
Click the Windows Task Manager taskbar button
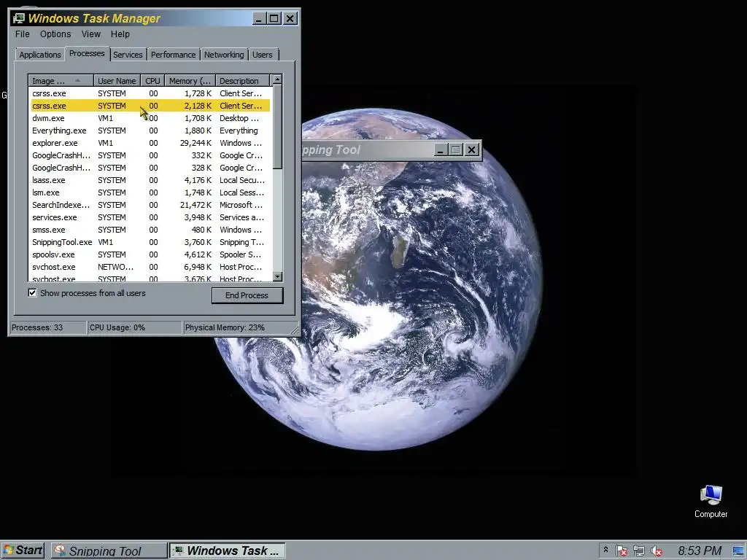[228, 551]
